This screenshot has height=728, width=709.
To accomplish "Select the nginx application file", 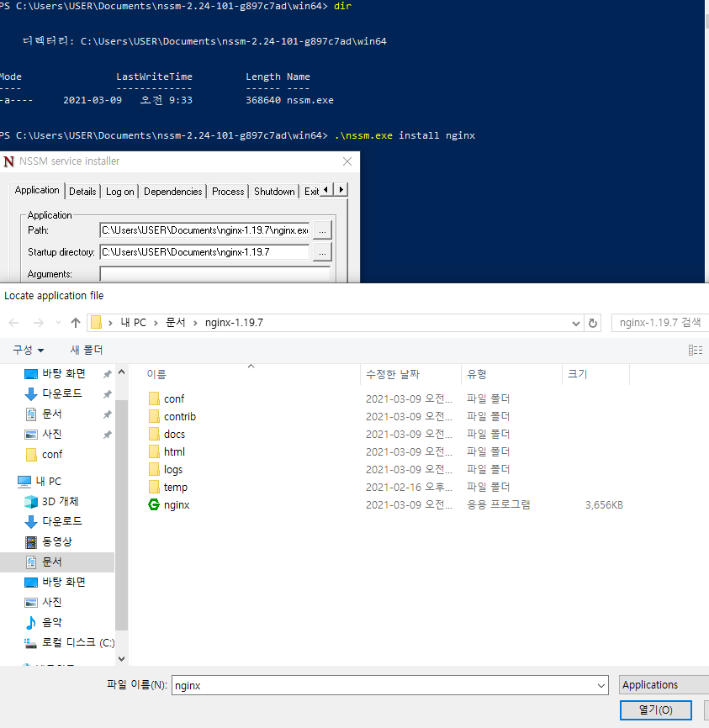I will point(176,504).
